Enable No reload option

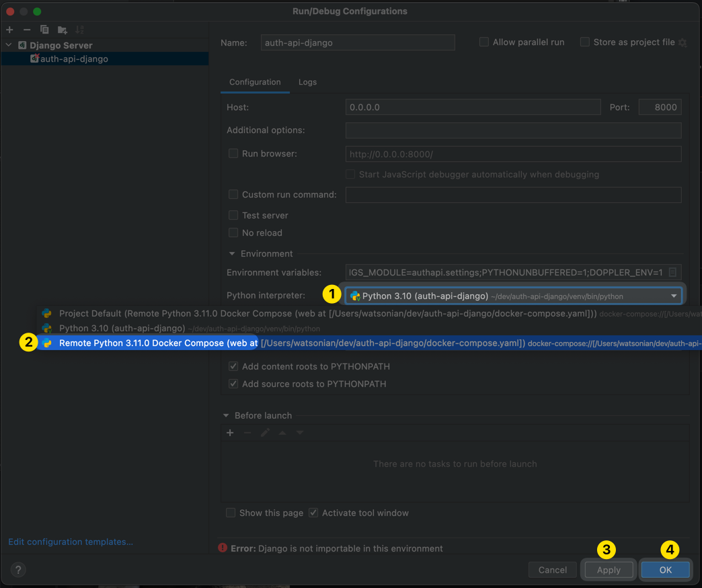(x=233, y=233)
